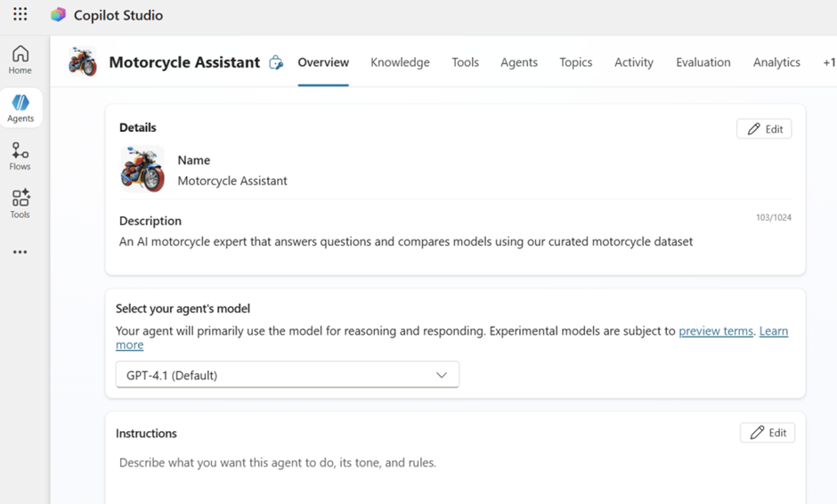
Task: Open the Evaluation tab
Action: tap(703, 62)
